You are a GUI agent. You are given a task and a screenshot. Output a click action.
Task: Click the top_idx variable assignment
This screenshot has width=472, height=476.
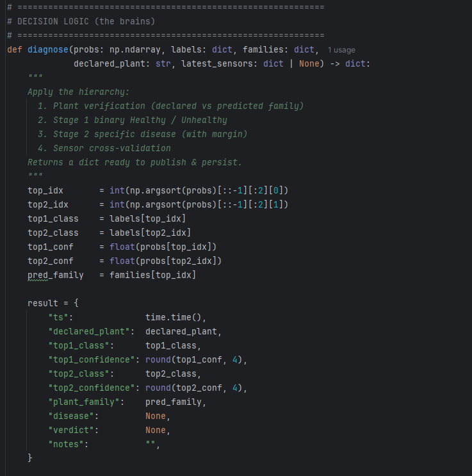45,190
